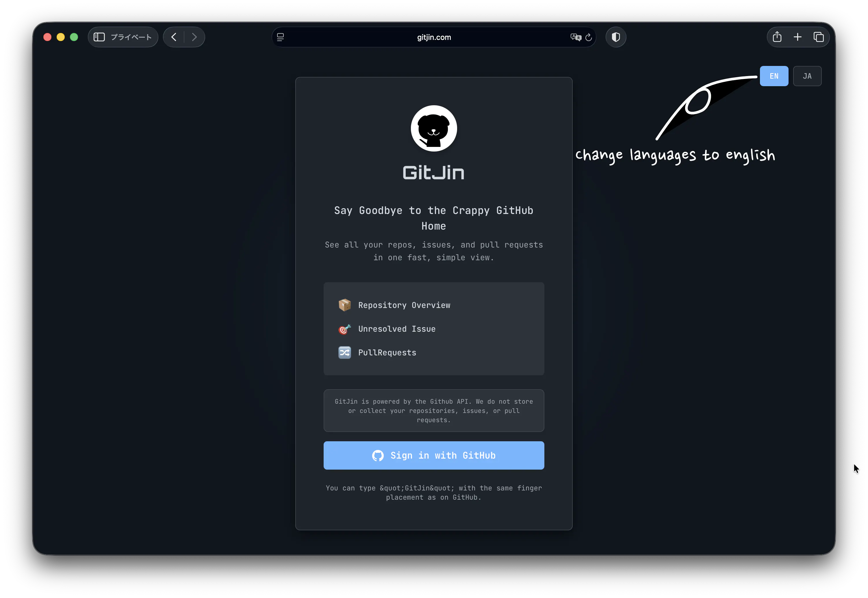
Task: Close the Safari window with red button
Action: [47, 37]
